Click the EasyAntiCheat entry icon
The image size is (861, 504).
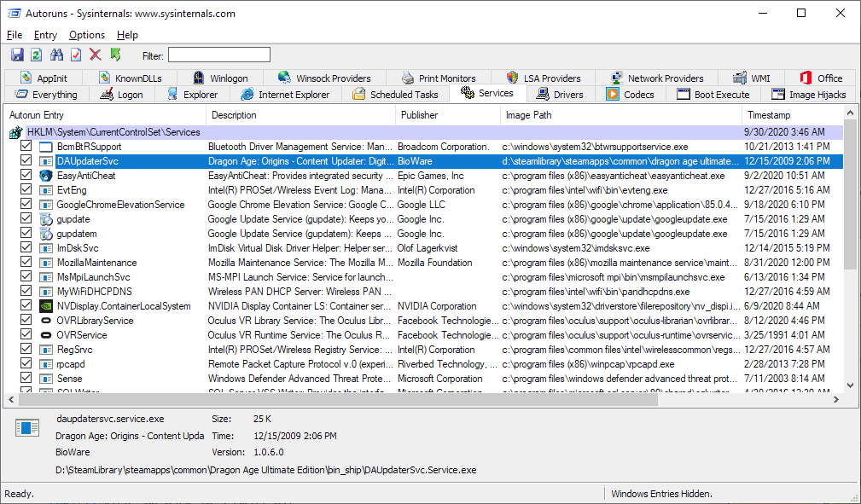[46, 176]
